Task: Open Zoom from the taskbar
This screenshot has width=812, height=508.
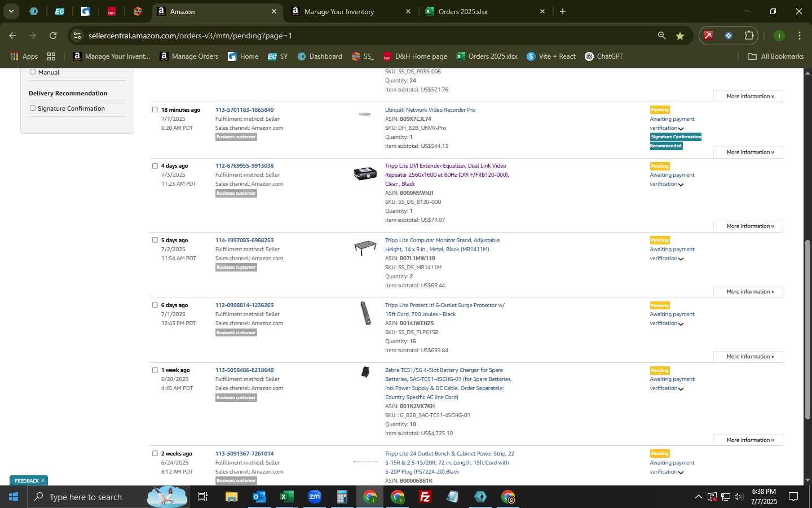Action: 314,497
